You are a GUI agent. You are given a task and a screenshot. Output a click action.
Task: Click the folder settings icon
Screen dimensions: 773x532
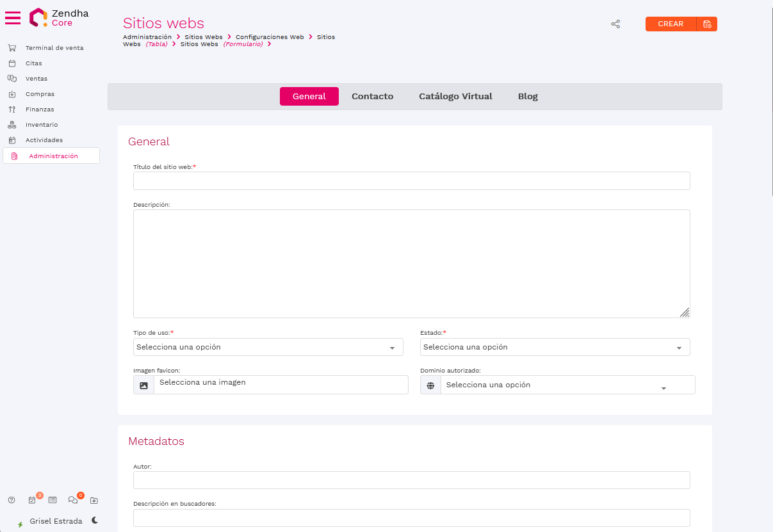click(94, 500)
